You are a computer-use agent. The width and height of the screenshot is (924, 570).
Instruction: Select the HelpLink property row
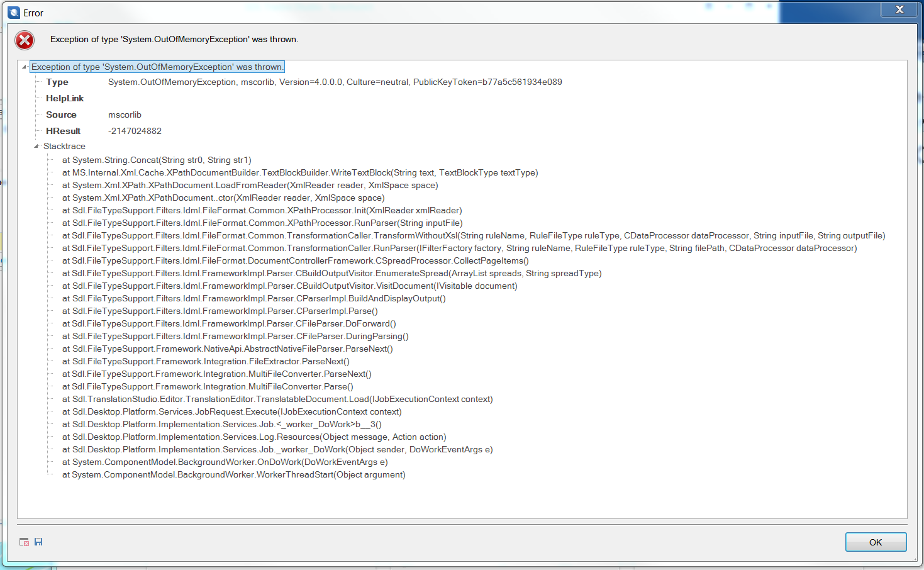[65, 98]
